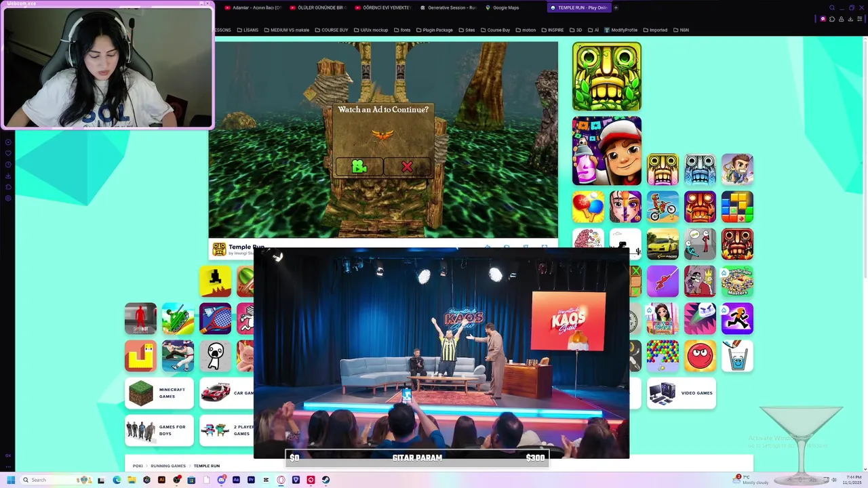Open the Red Ball game icon
The image size is (868, 488).
700,356
